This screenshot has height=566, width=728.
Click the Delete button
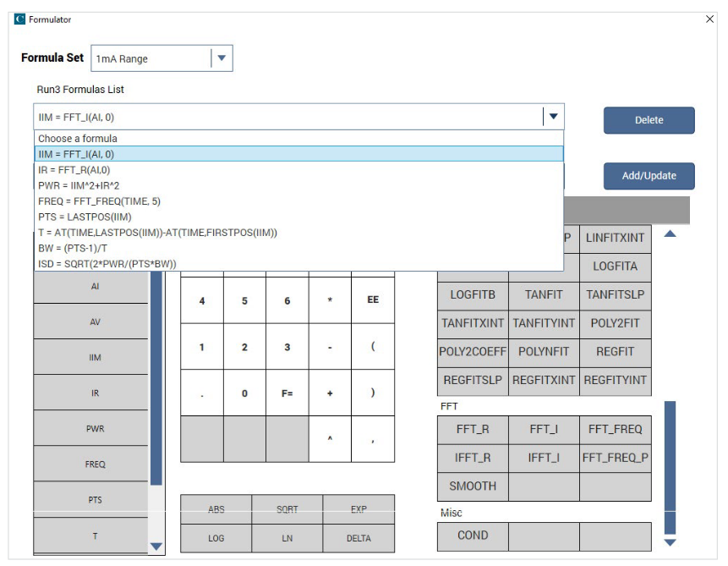[x=649, y=120]
